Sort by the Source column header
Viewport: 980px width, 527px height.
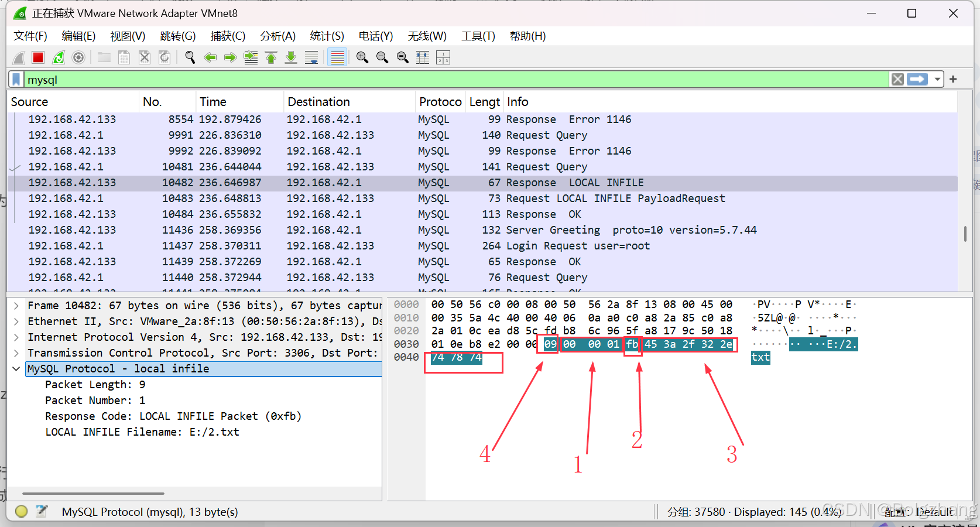(x=73, y=102)
